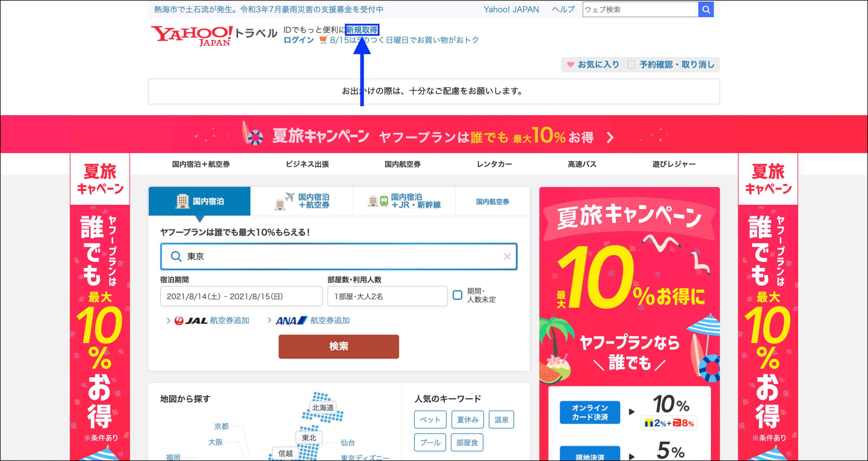Switch to 国内航空券 search tab
This screenshot has height=461, width=868.
pos(493,202)
